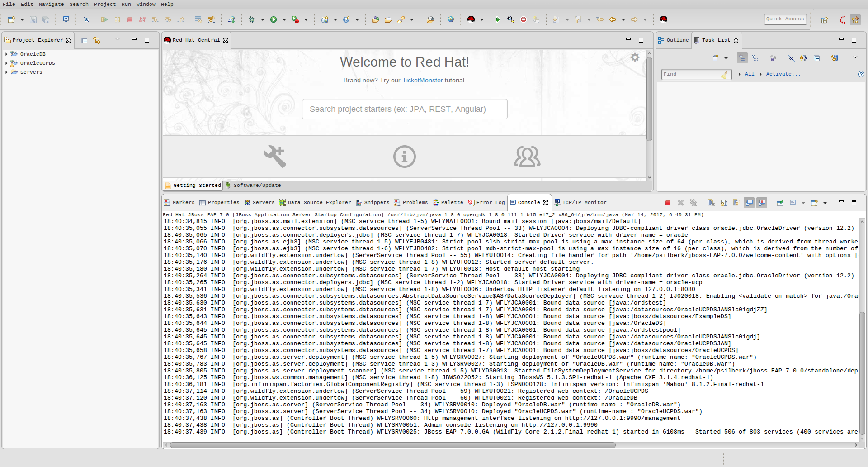This screenshot has width=868, height=467.
Task: Open the web browser globe icon
Action: [x=451, y=19]
